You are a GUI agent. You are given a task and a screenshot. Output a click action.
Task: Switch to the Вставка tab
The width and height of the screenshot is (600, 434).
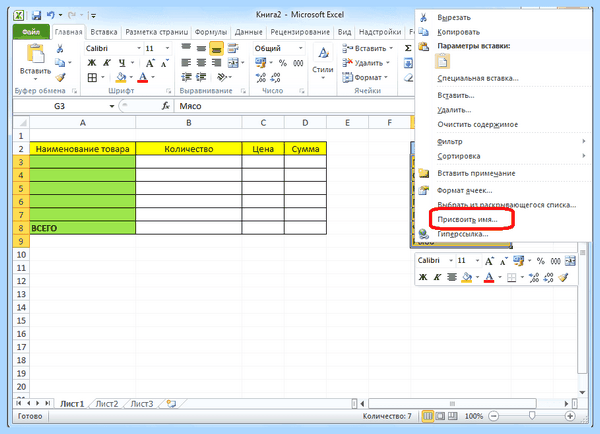point(104,32)
